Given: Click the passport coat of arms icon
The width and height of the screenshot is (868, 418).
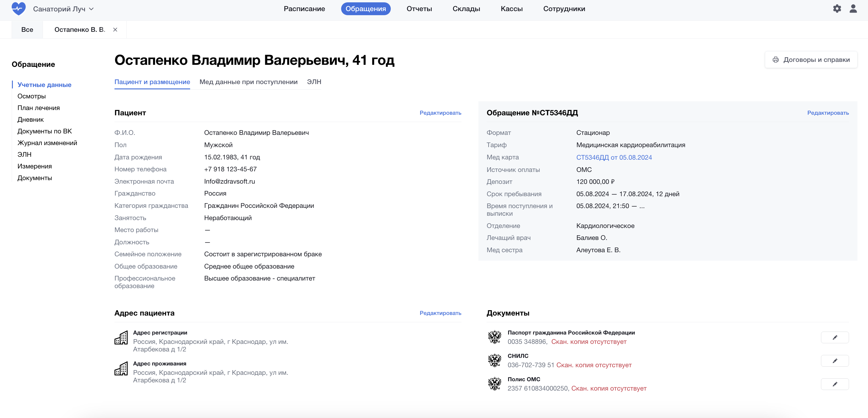Looking at the screenshot, I should click(494, 337).
